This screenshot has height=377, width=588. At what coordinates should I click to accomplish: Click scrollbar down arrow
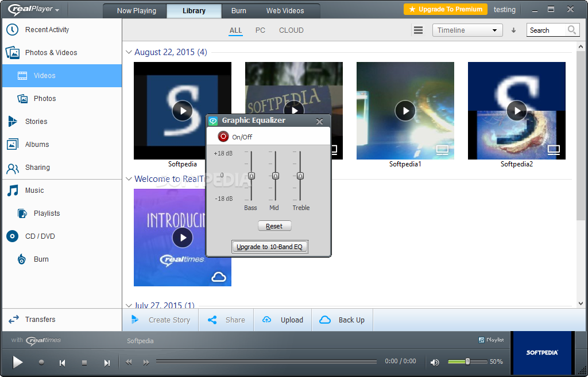click(581, 304)
